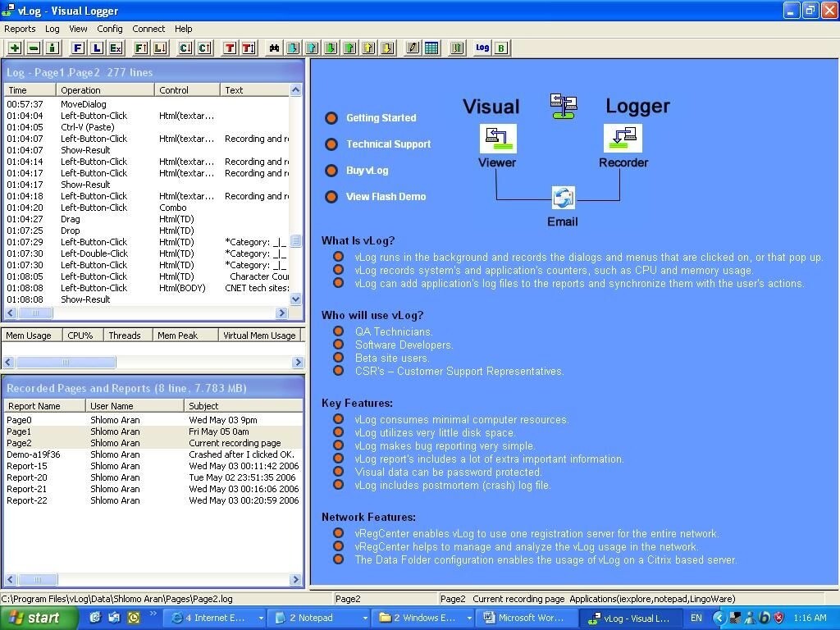Click log list scroll-up arrow

pyautogui.click(x=295, y=90)
